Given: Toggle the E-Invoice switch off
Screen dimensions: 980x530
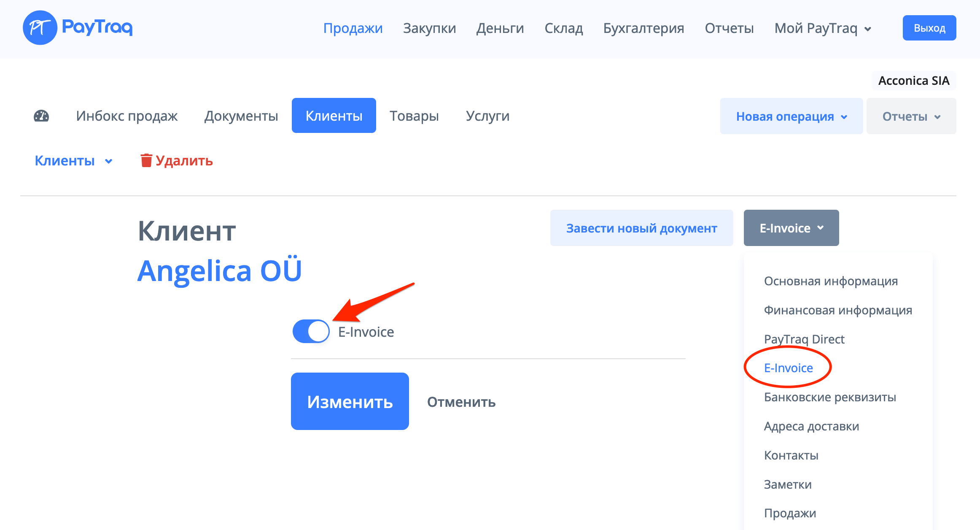Looking at the screenshot, I should coord(311,332).
